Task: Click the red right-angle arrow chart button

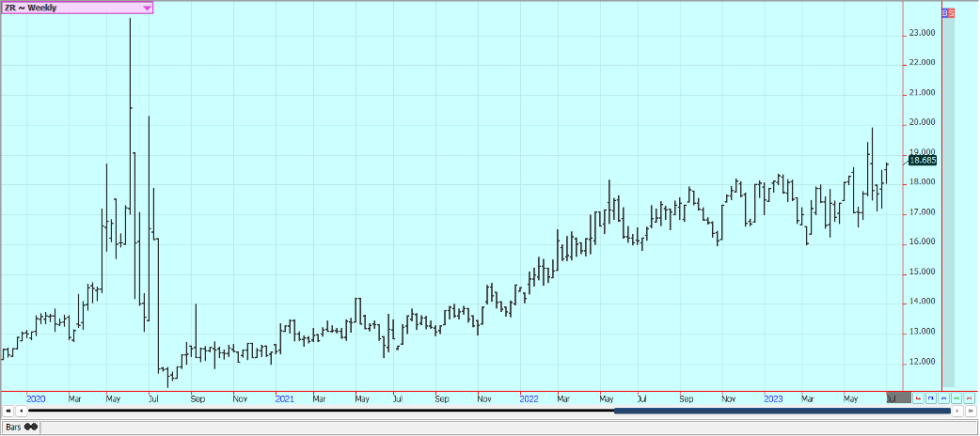Action: 918,398
